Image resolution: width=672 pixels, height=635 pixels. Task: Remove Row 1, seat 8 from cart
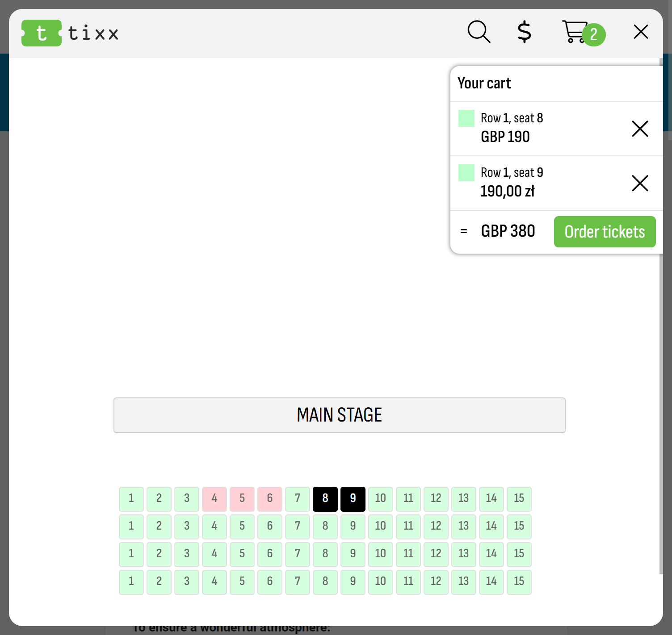[x=640, y=129]
